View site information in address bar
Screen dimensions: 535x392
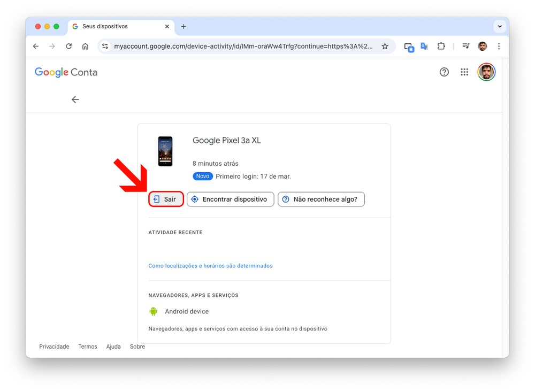[105, 47]
